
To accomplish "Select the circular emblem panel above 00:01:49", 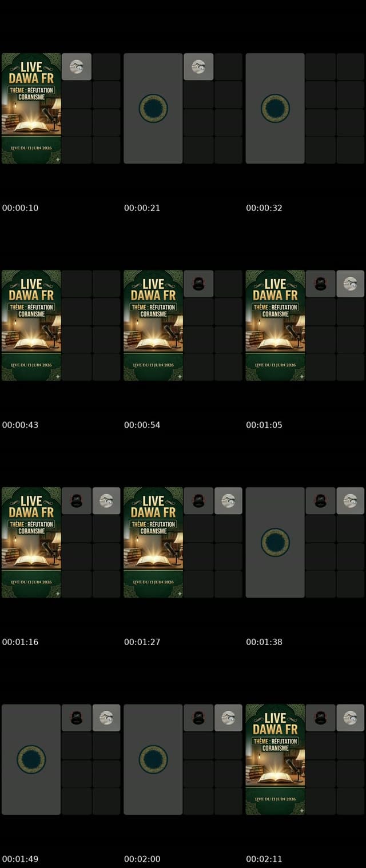I will click(31, 759).
